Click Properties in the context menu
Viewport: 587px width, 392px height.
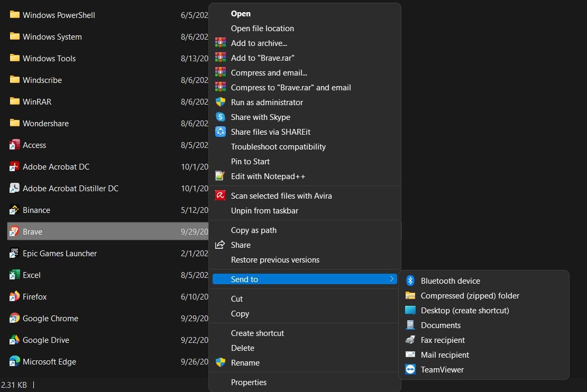[249, 382]
